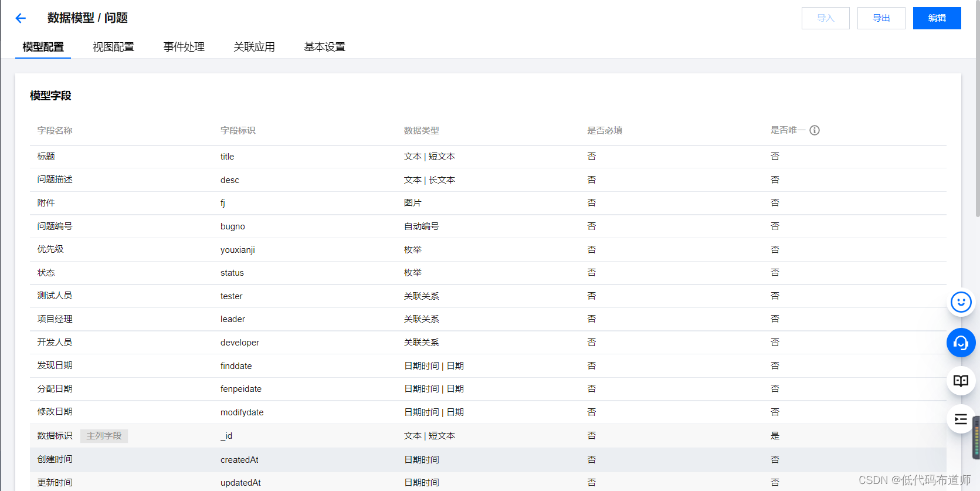Click the updatedAt identifier cell
The height and width of the screenshot is (491, 980).
tap(241, 483)
